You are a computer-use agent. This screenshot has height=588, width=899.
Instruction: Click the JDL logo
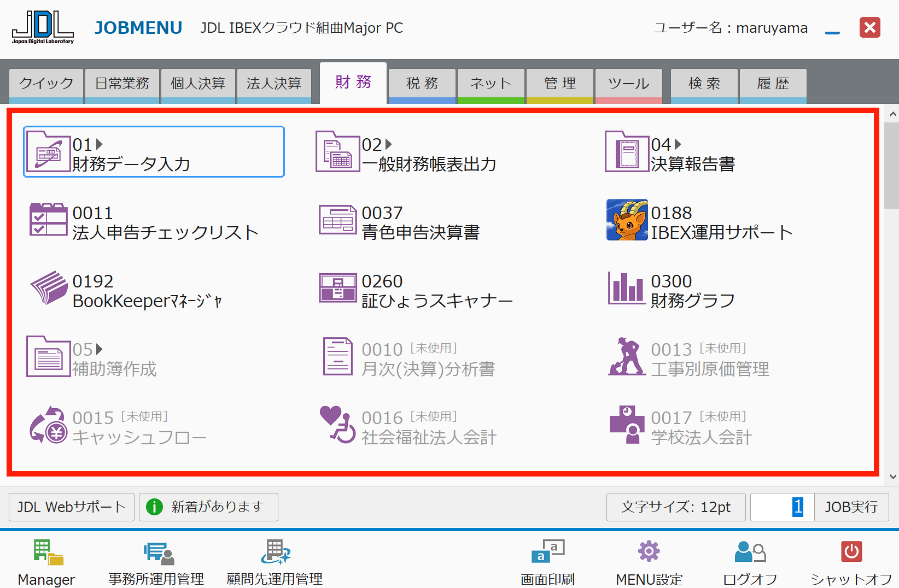pos(43,27)
